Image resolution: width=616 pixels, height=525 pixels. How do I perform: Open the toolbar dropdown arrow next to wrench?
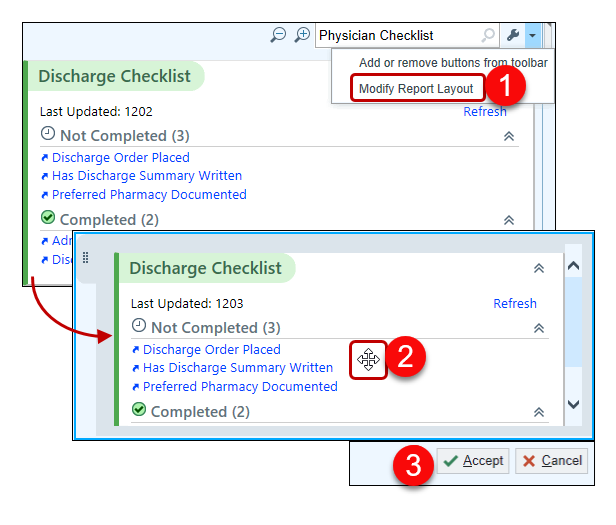[x=533, y=35]
